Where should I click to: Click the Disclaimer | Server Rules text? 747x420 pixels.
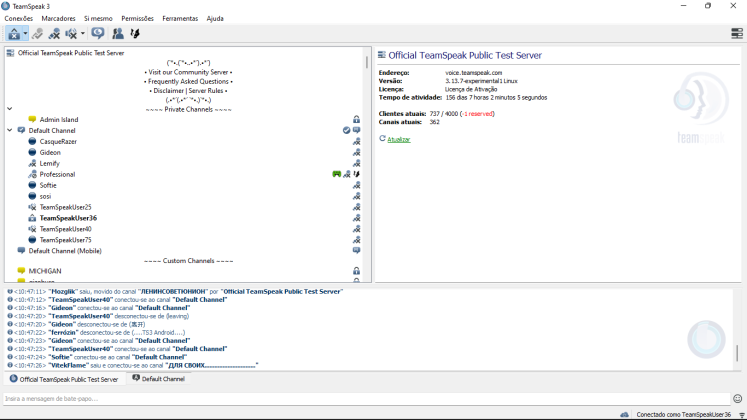tap(189, 90)
